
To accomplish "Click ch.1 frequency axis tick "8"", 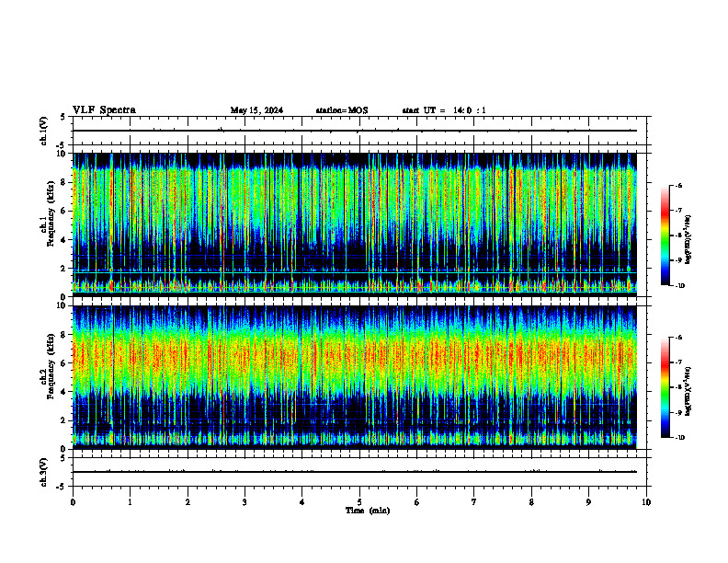I will coord(64,182).
